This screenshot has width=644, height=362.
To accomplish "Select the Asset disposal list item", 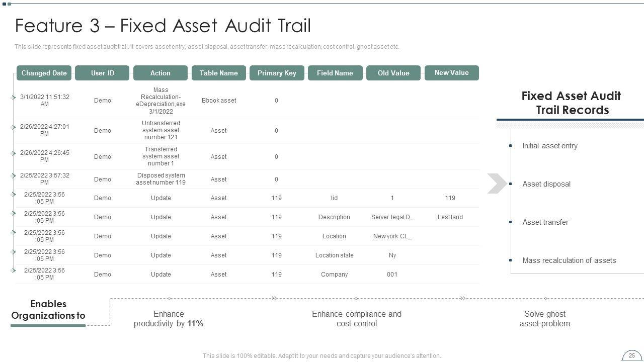I will tap(546, 184).
